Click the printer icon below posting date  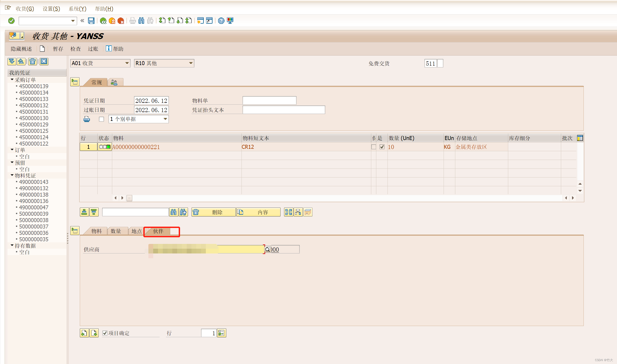87,119
